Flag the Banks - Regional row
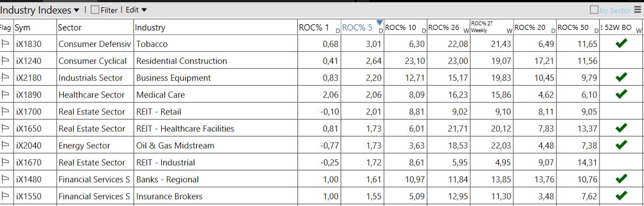This screenshot has width=644, height=206. (x=6, y=179)
